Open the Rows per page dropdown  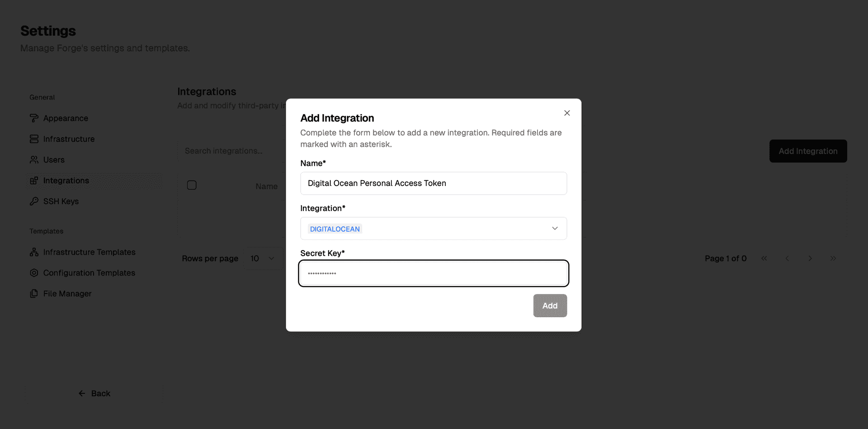click(x=264, y=258)
